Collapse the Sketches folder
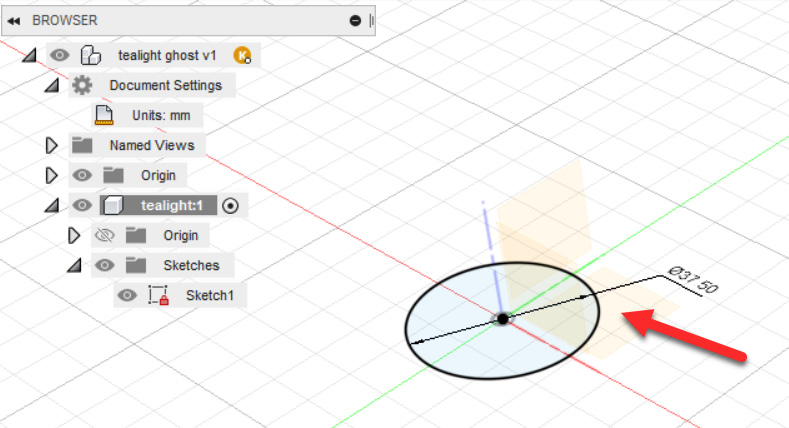Image resolution: width=789 pixels, height=428 pixels. point(74,266)
